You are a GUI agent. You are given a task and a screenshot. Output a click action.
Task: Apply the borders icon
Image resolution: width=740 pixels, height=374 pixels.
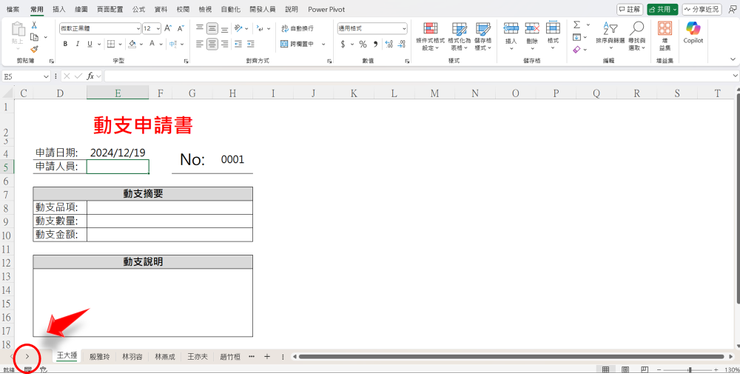pyautogui.click(x=111, y=44)
